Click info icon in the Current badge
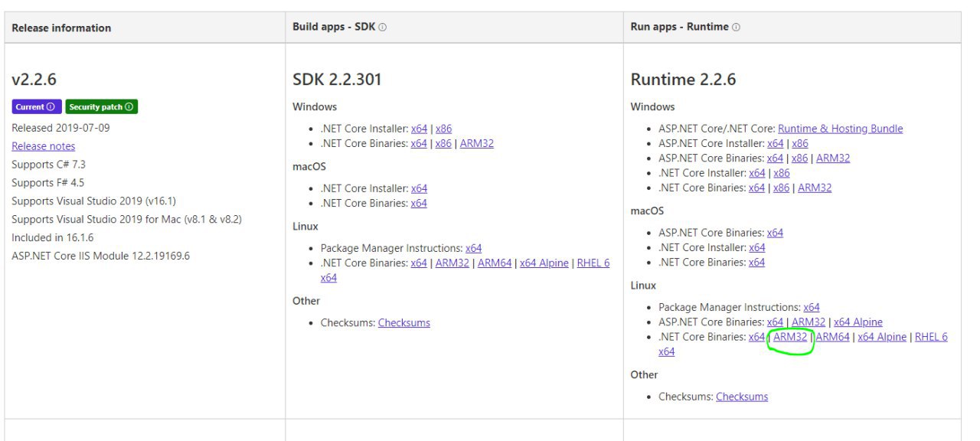Viewport: 980px width, 441px height. [51, 107]
